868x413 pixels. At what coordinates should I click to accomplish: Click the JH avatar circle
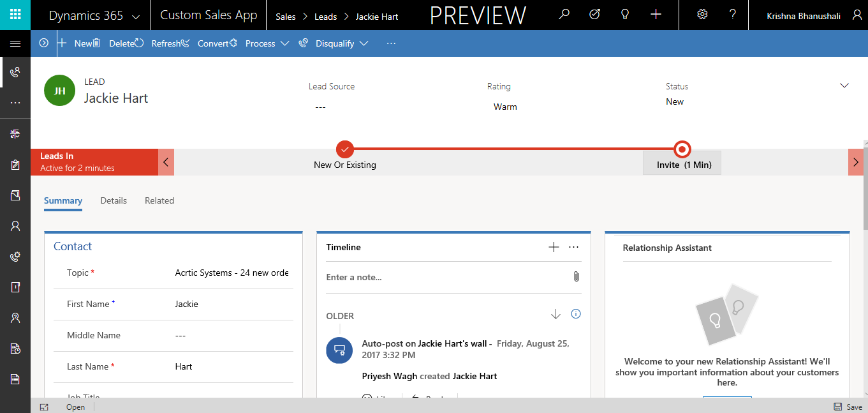60,91
